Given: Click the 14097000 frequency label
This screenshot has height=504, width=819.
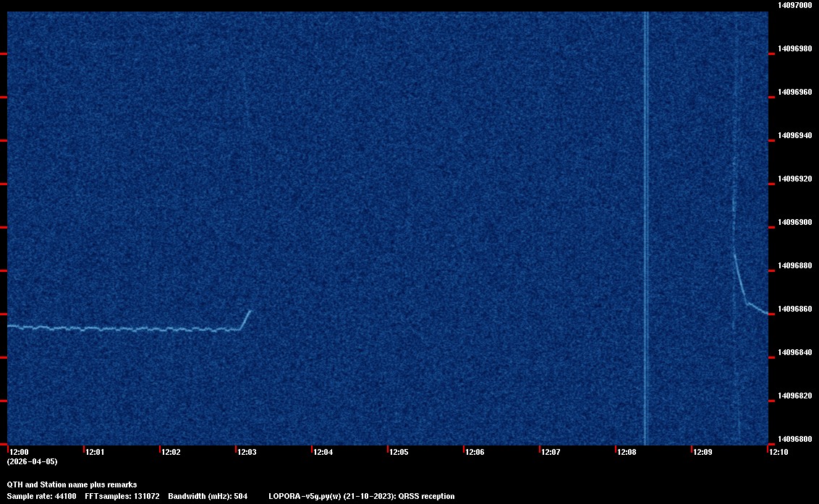Looking at the screenshot, I should click(x=795, y=5).
